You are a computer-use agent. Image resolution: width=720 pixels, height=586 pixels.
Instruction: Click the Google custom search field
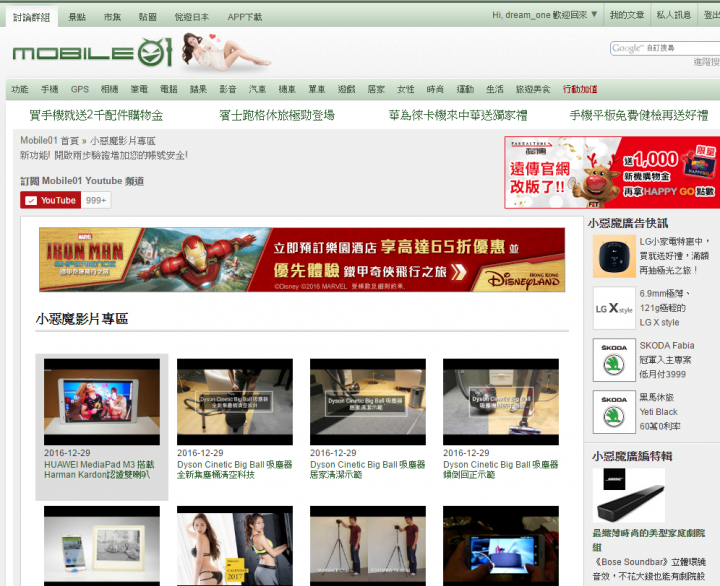tap(665, 48)
